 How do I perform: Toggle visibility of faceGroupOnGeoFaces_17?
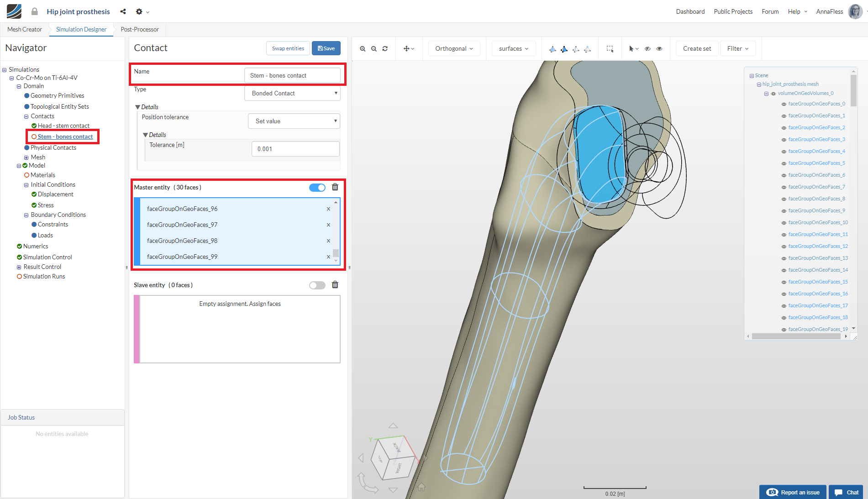click(784, 306)
